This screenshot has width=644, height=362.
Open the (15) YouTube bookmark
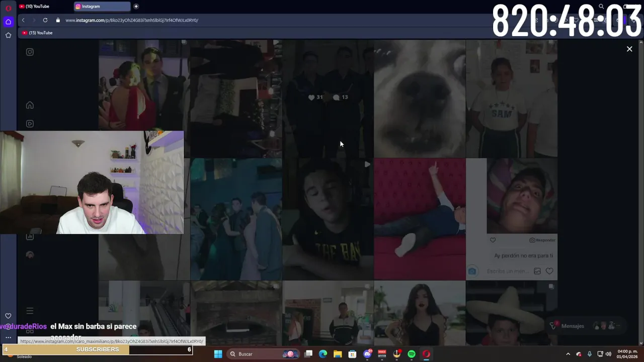click(37, 33)
